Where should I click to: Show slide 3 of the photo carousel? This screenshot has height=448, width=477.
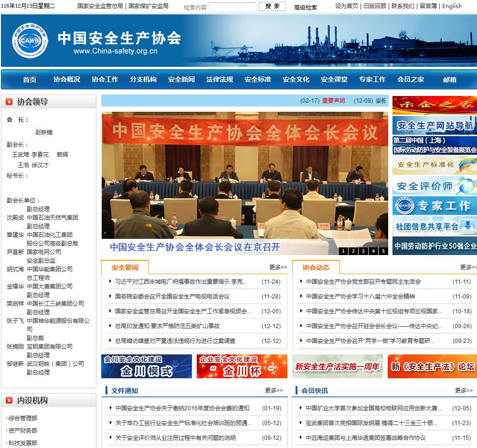coord(363,251)
